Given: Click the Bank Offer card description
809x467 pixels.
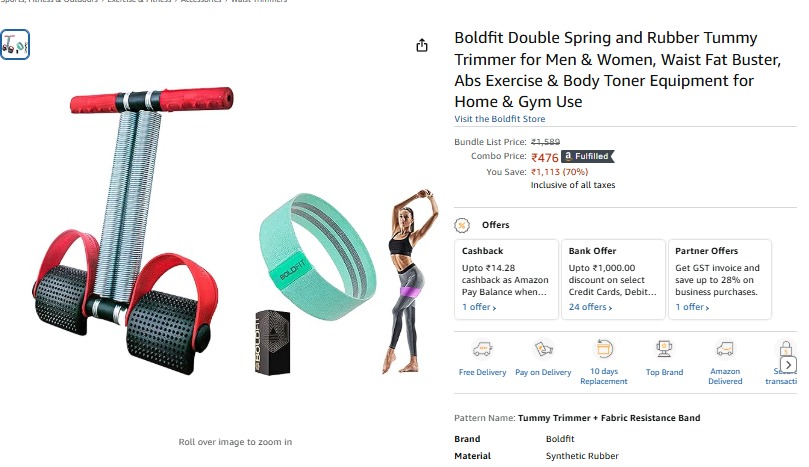Looking at the screenshot, I should pos(612,280).
